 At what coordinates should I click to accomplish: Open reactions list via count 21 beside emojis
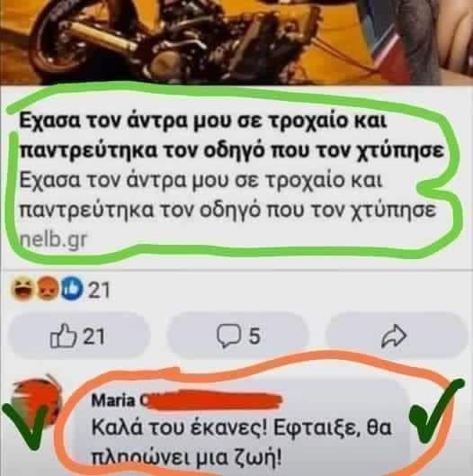point(99,291)
